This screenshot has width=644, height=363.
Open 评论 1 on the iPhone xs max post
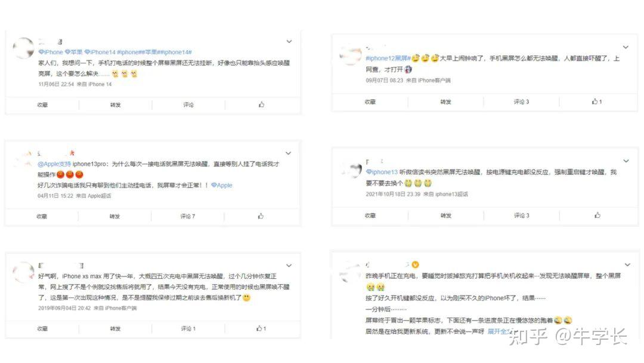[x=188, y=328]
